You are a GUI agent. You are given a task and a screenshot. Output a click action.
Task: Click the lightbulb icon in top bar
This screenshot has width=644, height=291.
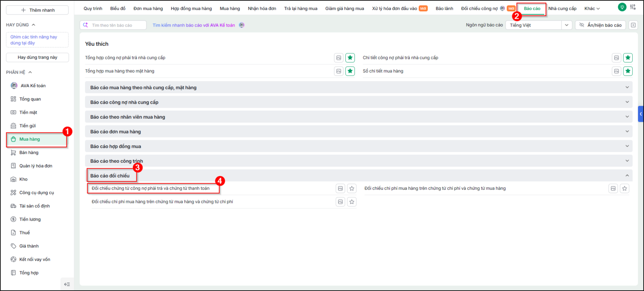click(622, 7)
